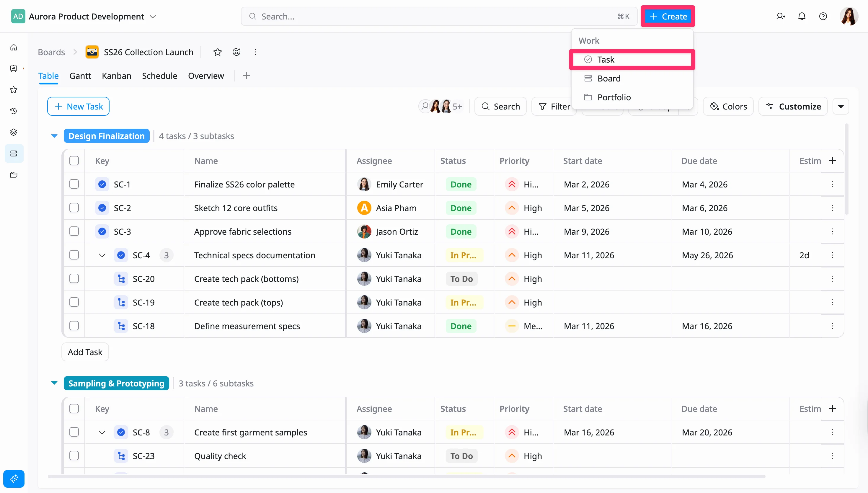Check the SC-1 row checkbox
The width and height of the screenshot is (868, 493).
point(74,184)
